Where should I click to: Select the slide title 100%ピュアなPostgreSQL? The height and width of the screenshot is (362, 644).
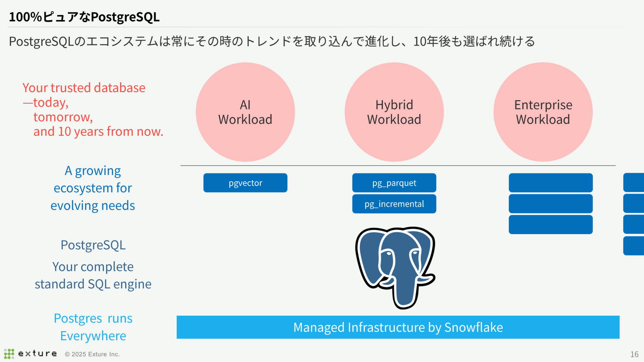coord(84,18)
